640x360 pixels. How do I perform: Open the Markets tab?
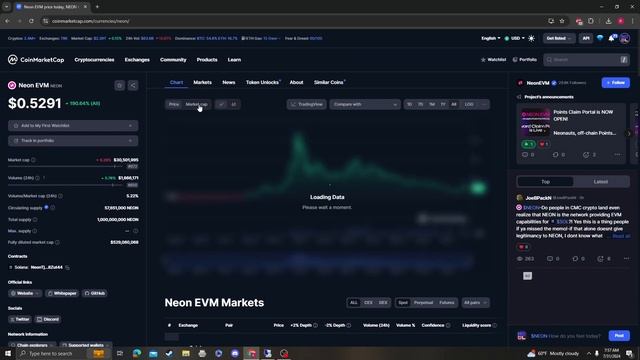(x=202, y=82)
